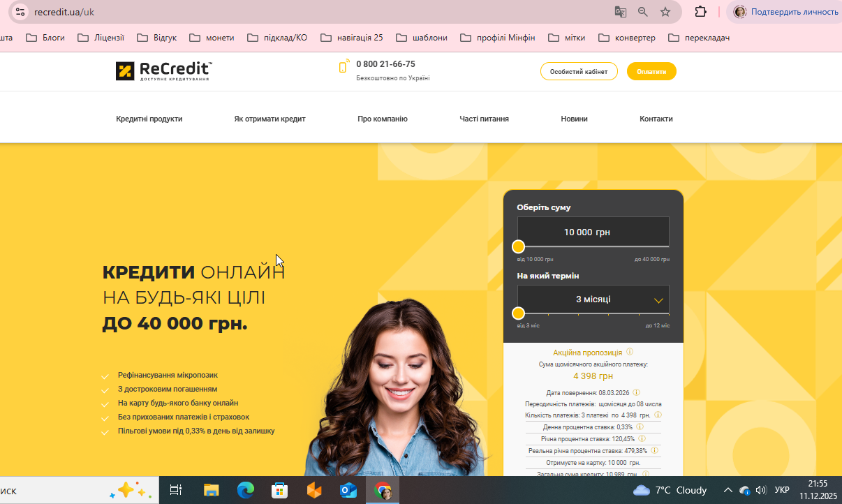Open the orange fox app on taskbar
The height and width of the screenshot is (504, 842).
click(x=314, y=490)
